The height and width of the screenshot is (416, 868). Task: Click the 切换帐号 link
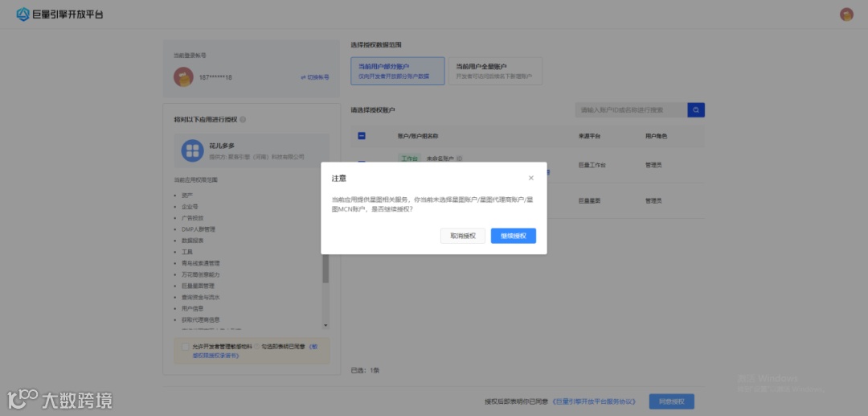(315, 77)
